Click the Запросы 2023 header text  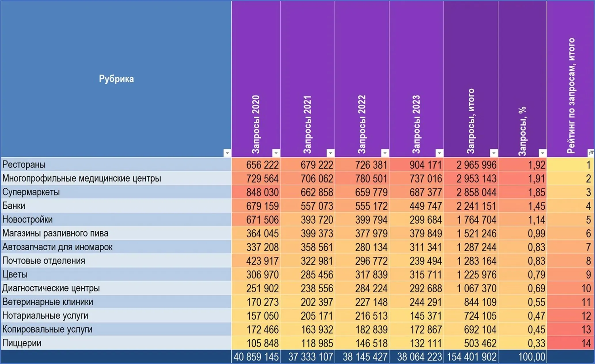tap(416, 125)
